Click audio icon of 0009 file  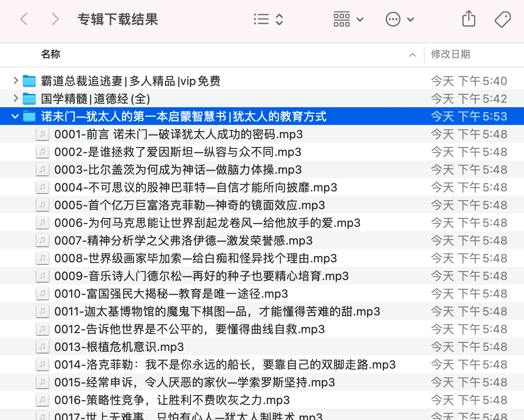click(43, 276)
